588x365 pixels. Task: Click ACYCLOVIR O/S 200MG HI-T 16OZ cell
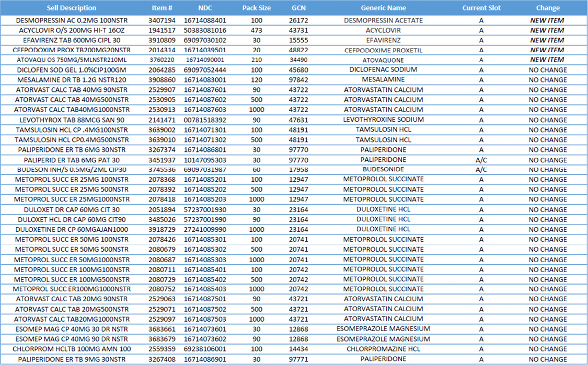(x=71, y=30)
